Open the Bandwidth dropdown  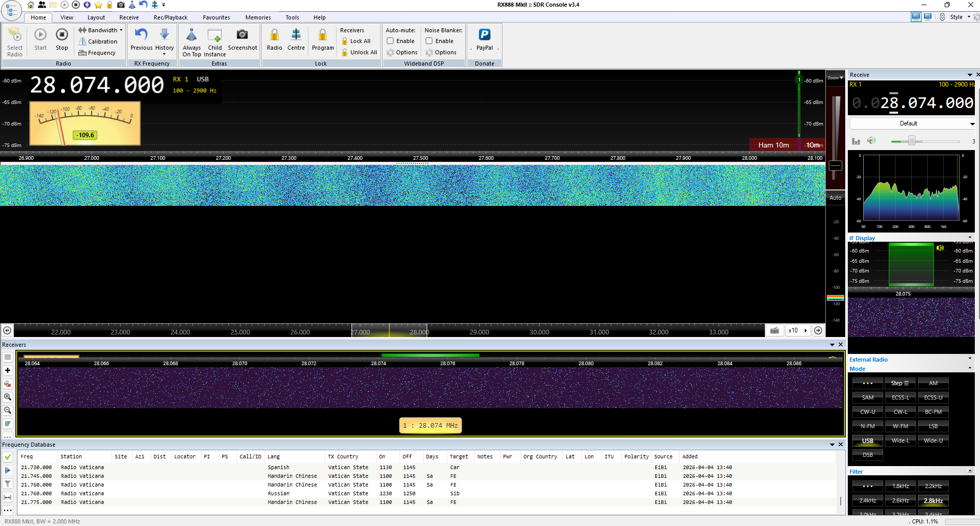101,30
